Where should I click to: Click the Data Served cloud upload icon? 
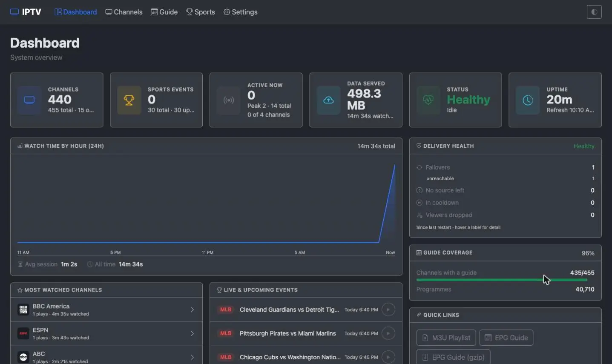point(328,100)
